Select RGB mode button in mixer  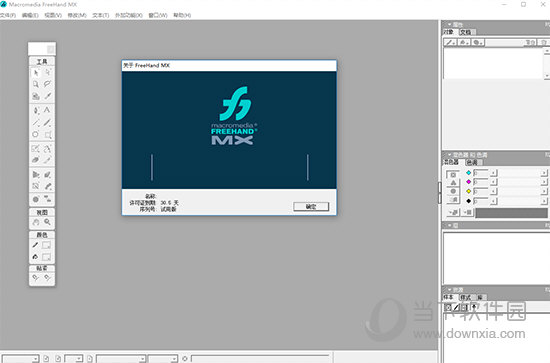point(453,183)
